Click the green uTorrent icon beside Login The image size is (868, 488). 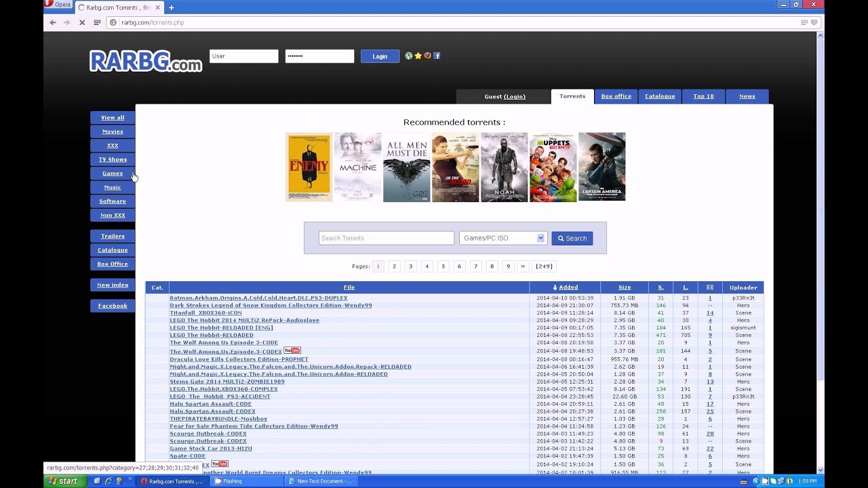click(409, 56)
